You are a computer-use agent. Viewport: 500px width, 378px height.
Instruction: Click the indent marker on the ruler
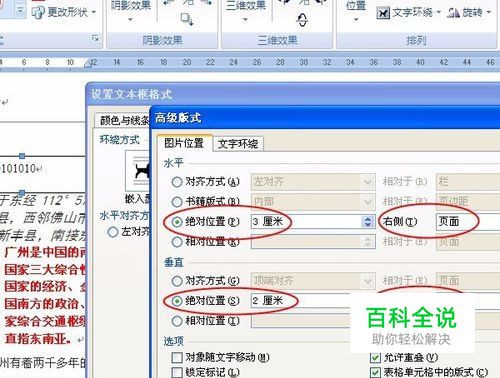88,64
